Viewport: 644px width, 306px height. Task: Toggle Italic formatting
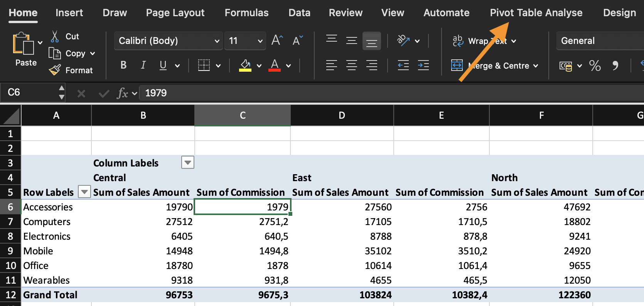pos(143,66)
